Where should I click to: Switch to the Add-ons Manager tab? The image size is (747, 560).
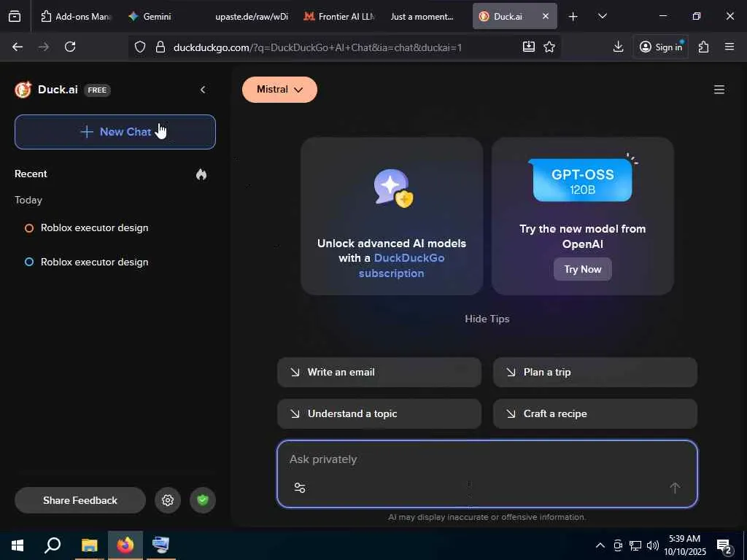[x=75, y=16]
